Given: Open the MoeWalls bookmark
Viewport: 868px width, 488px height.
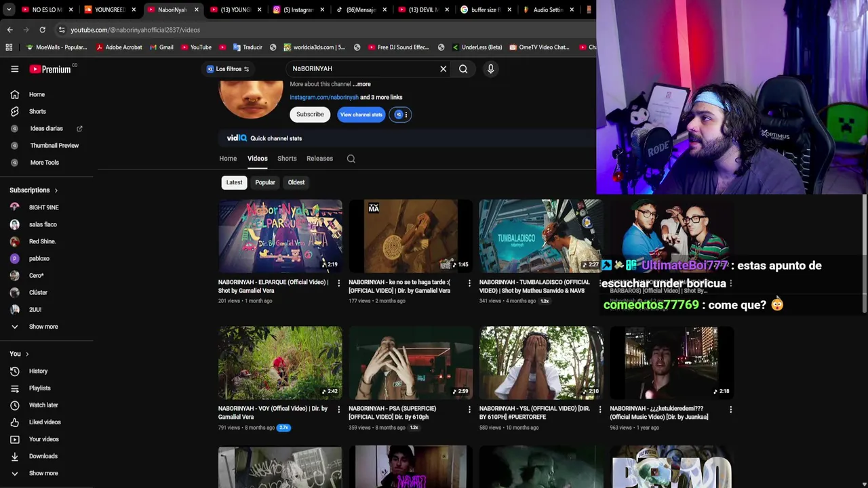Looking at the screenshot, I should [x=56, y=47].
